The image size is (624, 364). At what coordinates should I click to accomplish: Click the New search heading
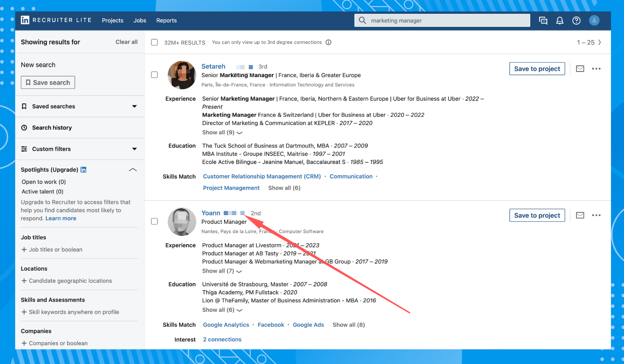(x=38, y=65)
